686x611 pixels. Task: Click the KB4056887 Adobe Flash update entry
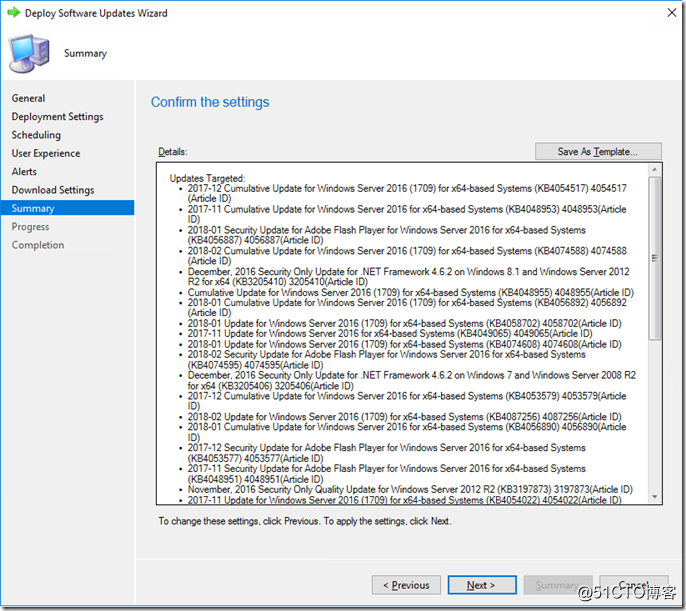[387, 235]
